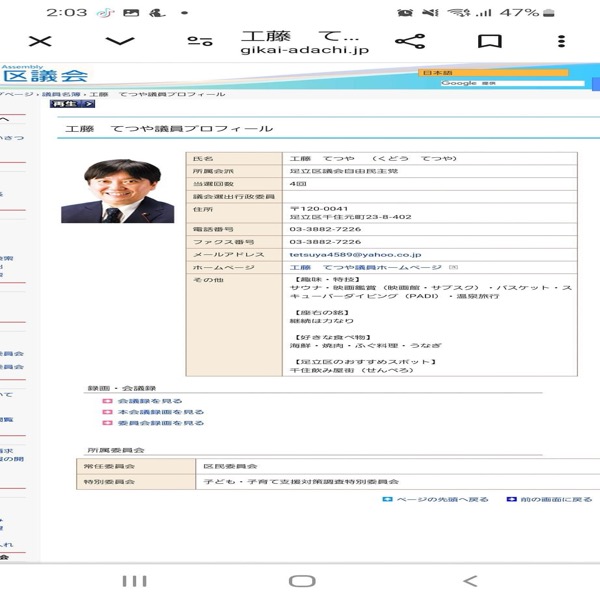
Task: Click arrow icon beside 本会議録画を見る
Action: click(108, 412)
